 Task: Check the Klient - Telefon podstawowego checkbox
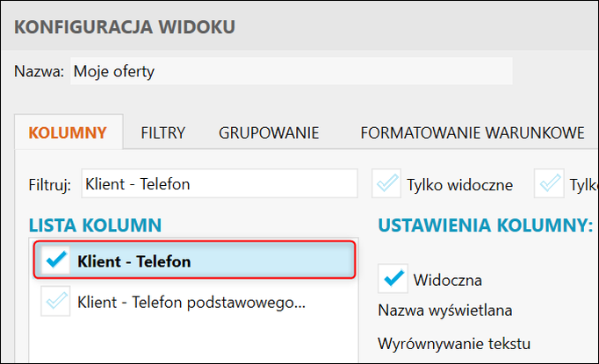pos(55,302)
